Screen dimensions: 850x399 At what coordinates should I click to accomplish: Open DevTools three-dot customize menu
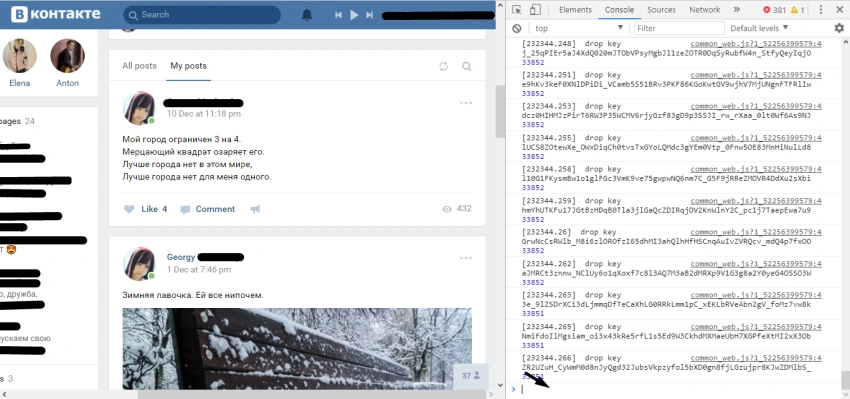[x=821, y=10]
